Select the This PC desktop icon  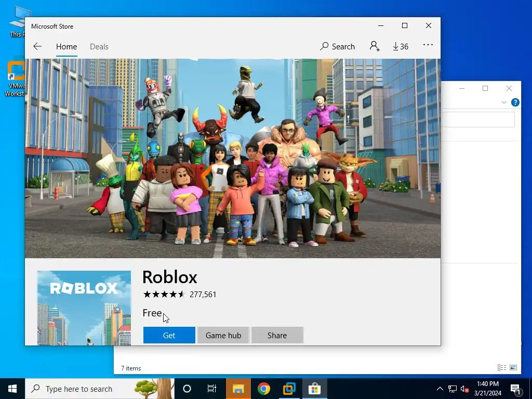[17, 21]
